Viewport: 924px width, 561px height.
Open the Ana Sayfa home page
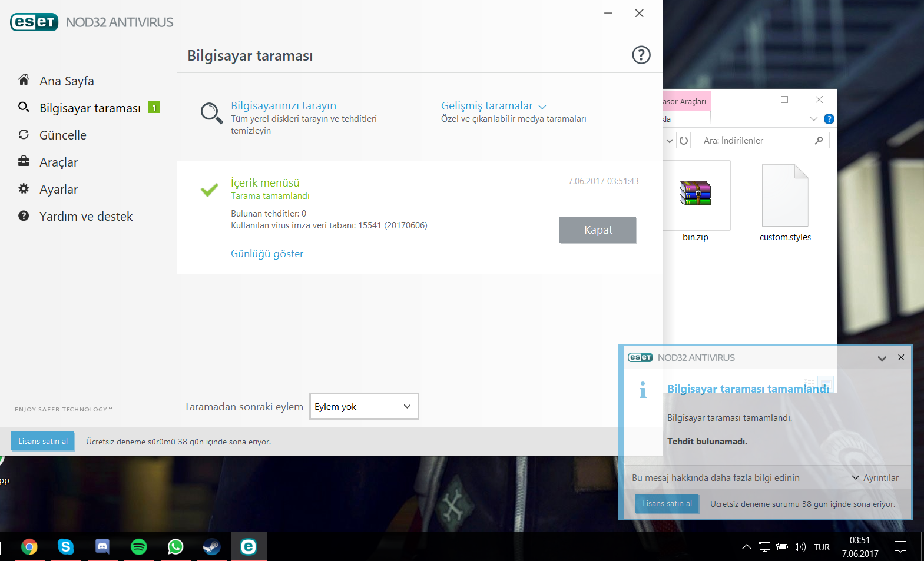[67, 81]
